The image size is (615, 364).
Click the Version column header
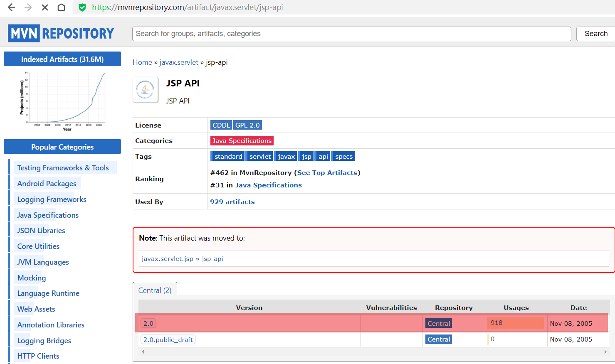click(x=249, y=307)
